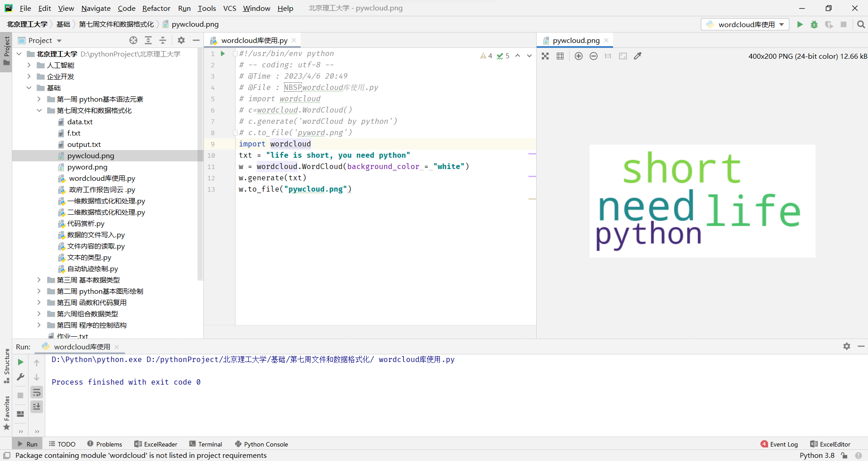The height and width of the screenshot is (461, 868).
Task: Collapse the 基础 folder
Action: pyautogui.click(x=29, y=88)
